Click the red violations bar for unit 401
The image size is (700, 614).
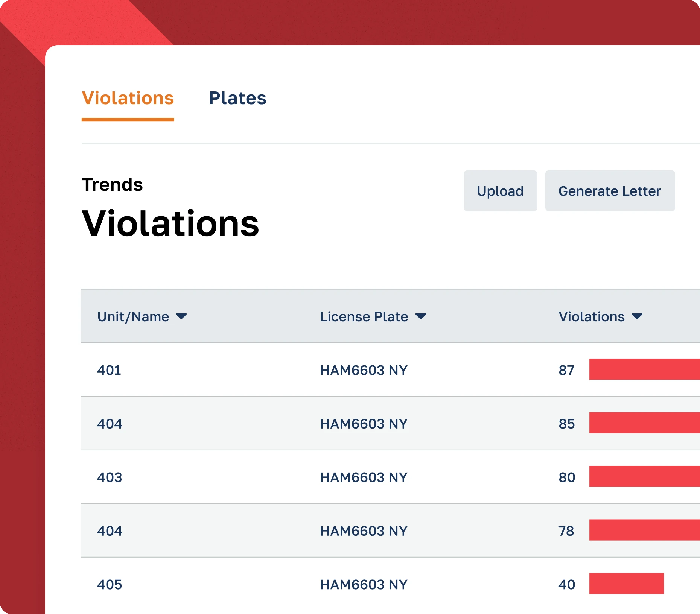tap(644, 370)
